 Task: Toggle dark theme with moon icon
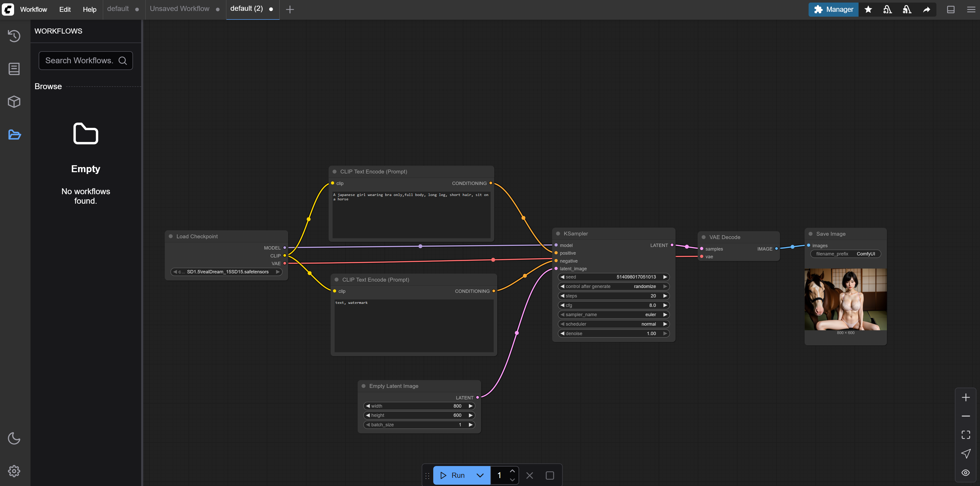[x=14, y=438]
